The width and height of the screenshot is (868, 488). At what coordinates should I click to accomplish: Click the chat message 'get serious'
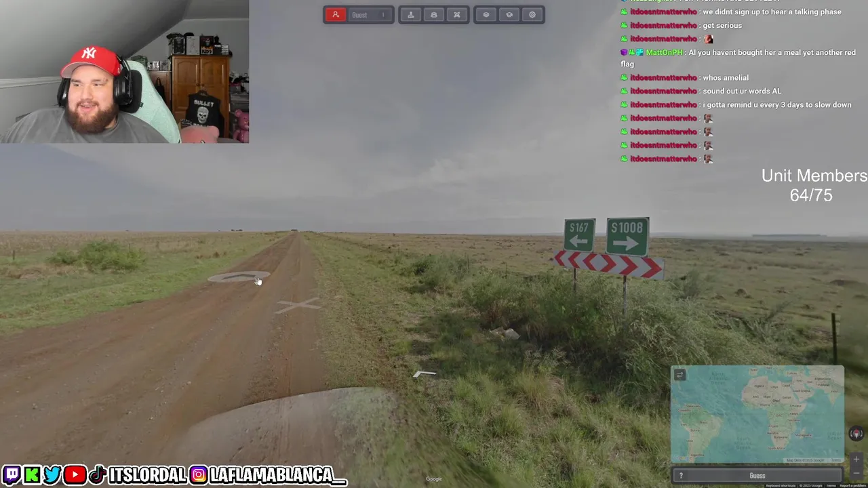pyautogui.click(x=722, y=25)
